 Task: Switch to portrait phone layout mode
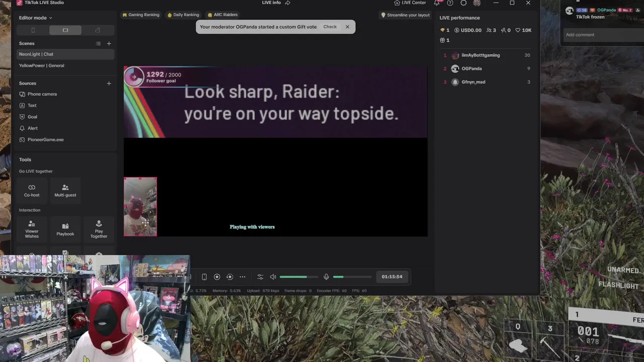pyautogui.click(x=33, y=30)
